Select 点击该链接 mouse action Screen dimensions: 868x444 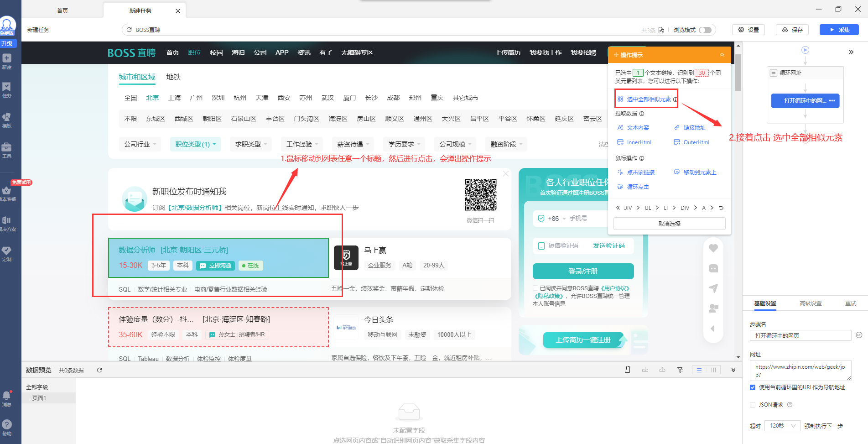[636, 172]
